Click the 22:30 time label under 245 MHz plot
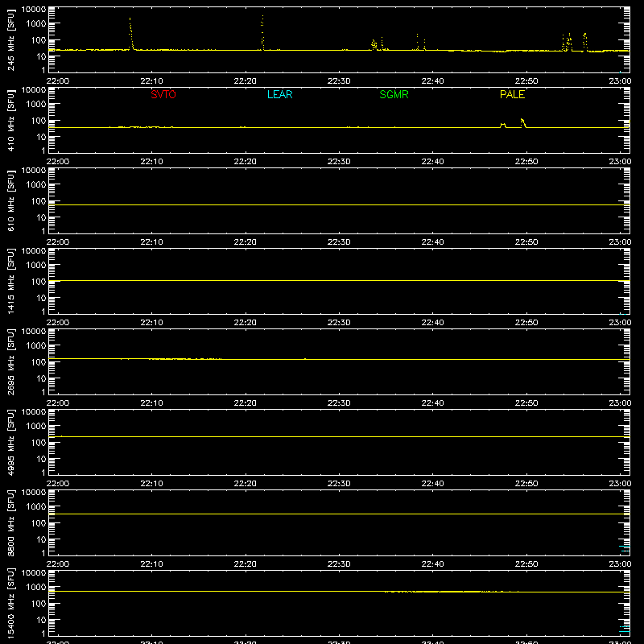The width and height of the screenshot is (644, 644). (339, 81)
